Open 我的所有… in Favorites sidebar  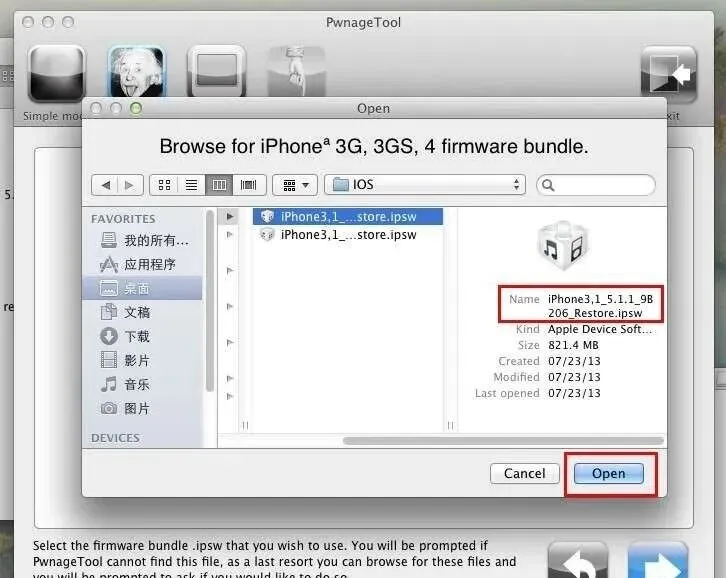pyautogui.click(x=144, y=240)
